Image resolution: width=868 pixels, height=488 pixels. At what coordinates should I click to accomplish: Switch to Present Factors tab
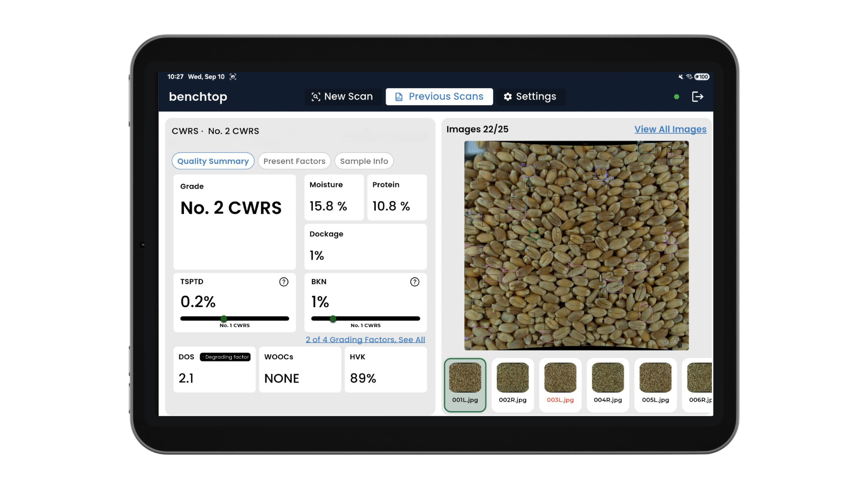click(x=294, y=161)
